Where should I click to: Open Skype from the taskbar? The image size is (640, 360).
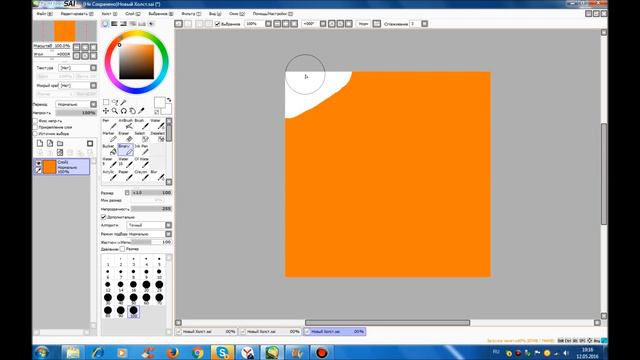pyautogui.click(x=222, y=352)
